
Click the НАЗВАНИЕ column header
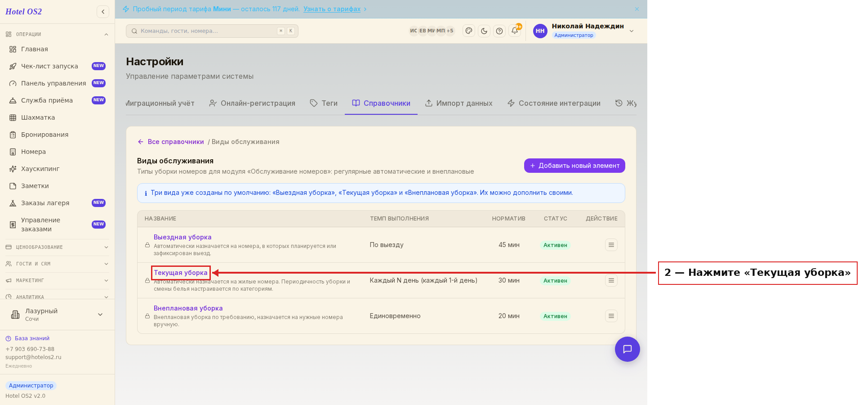[x=160, y=219]
